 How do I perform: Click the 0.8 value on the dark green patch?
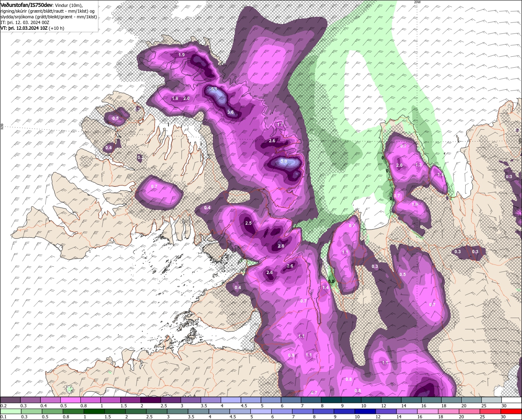pyautogui.click(x=331, y=281)
